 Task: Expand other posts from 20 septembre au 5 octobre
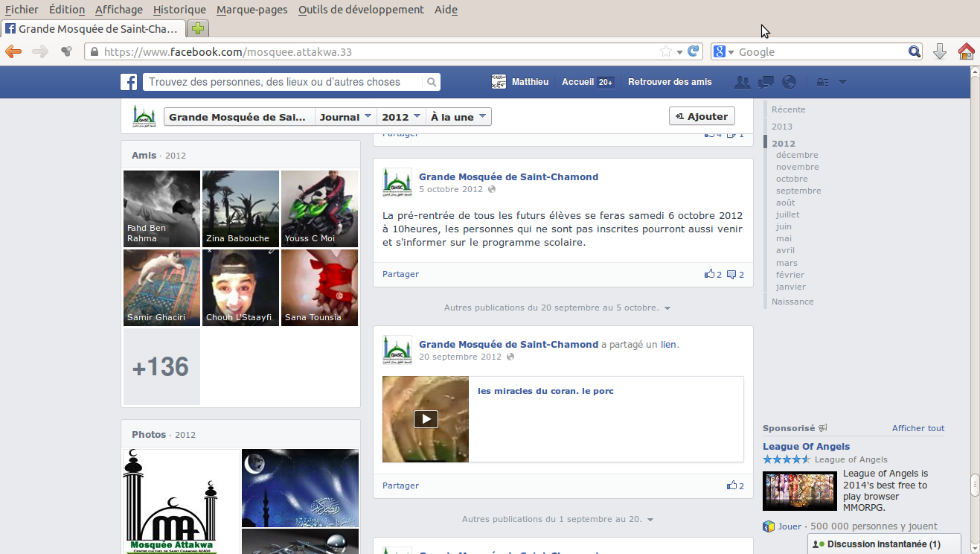[x=557, y=308]
